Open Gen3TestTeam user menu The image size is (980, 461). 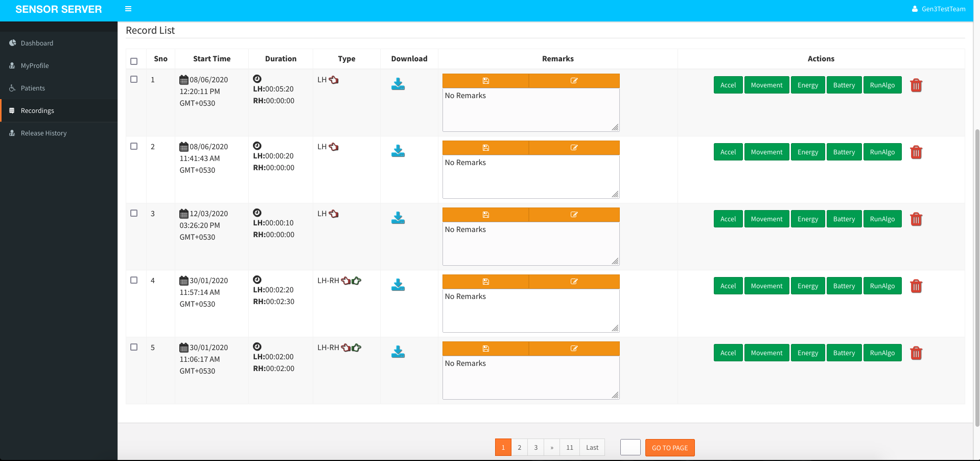pos(939,9)
